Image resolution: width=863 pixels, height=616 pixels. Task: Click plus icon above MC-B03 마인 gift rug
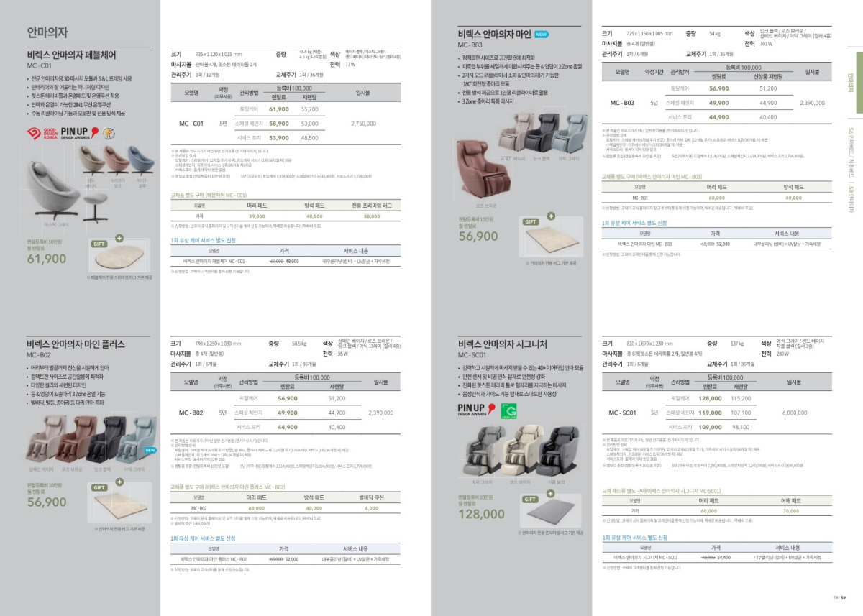pos(552,215)
